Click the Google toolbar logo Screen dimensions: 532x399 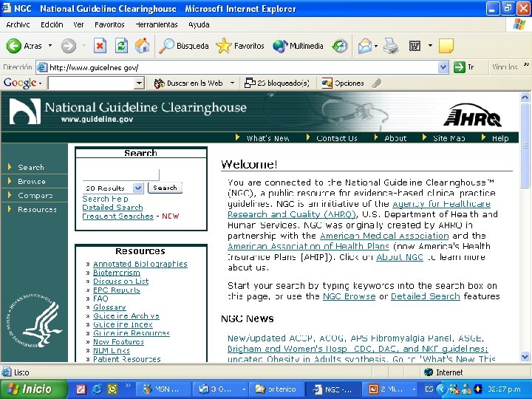(21, 83)
